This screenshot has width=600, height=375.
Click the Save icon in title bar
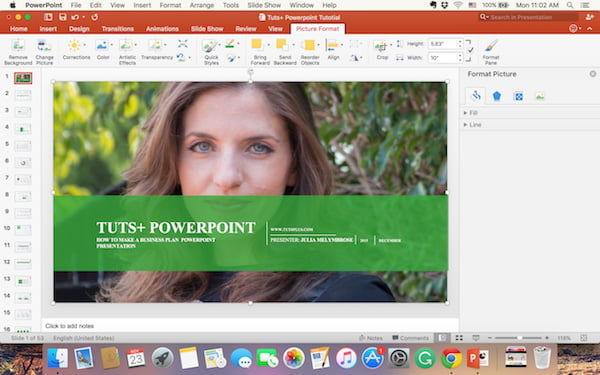tap(63, 17)
